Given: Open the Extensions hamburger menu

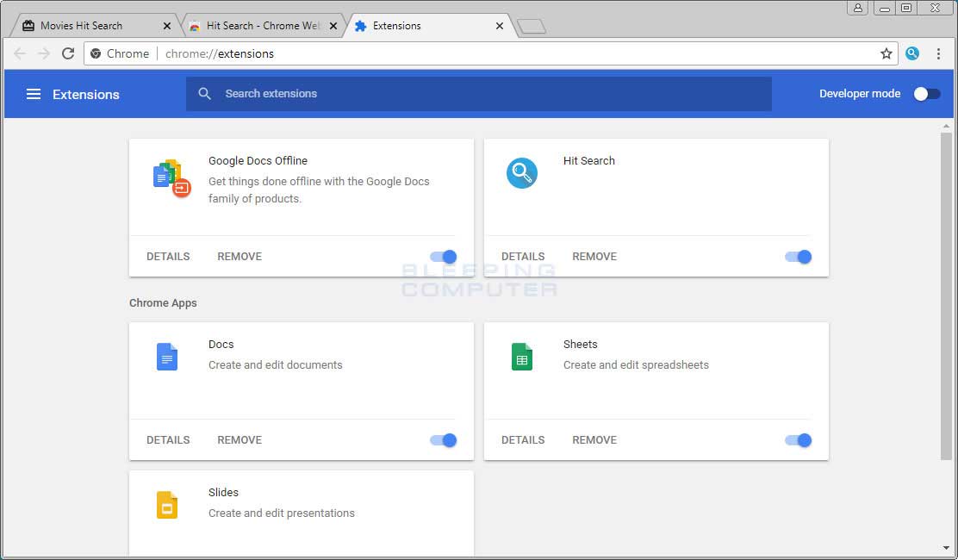Looking at the screenshot, I should pos(34,94).
